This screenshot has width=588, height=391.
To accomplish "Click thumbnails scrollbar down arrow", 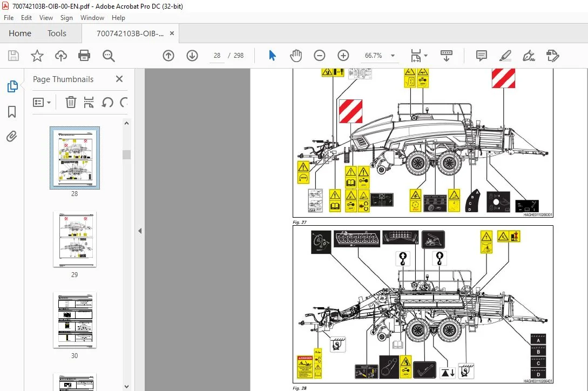I will pos(126,386).
